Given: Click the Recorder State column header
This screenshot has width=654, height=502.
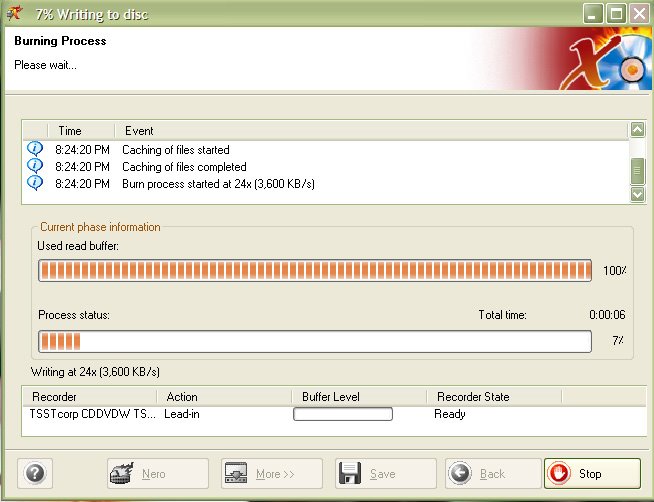Looking at the screenshot, I should (x=494, y=397).
